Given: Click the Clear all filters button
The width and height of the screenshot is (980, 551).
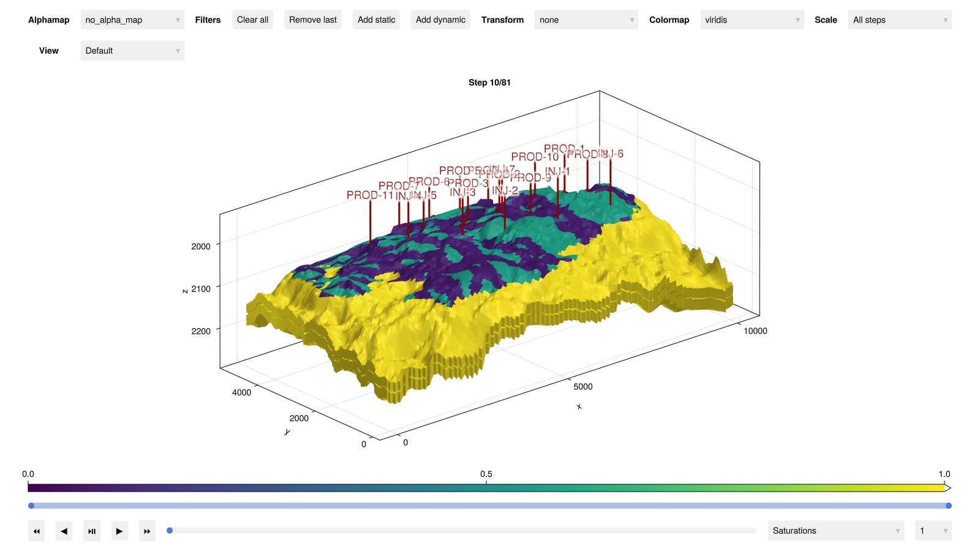Looking at the screenshot, I should 252,20.
